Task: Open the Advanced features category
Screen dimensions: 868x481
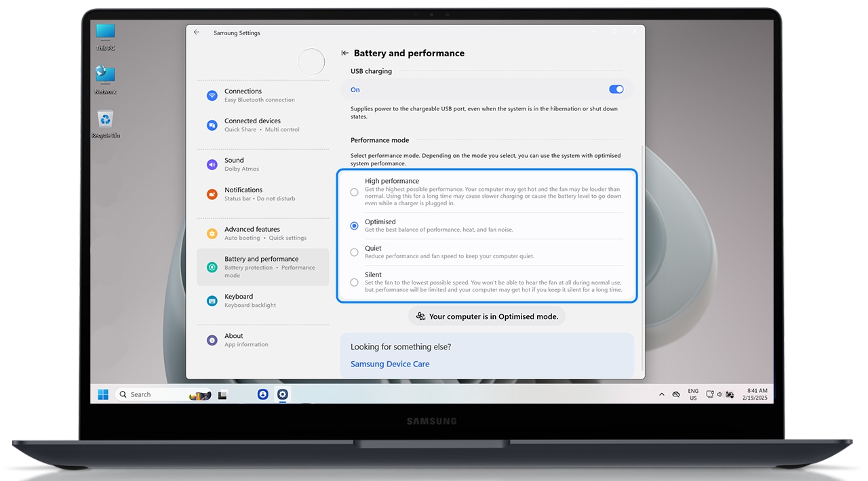Action: click(x=263, y=234)
